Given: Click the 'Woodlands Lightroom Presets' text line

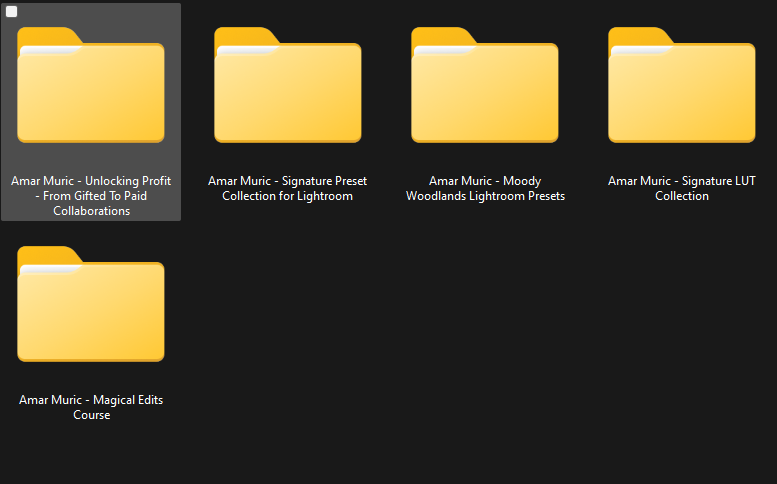Looking at the screenshot, I should (485, 196).
